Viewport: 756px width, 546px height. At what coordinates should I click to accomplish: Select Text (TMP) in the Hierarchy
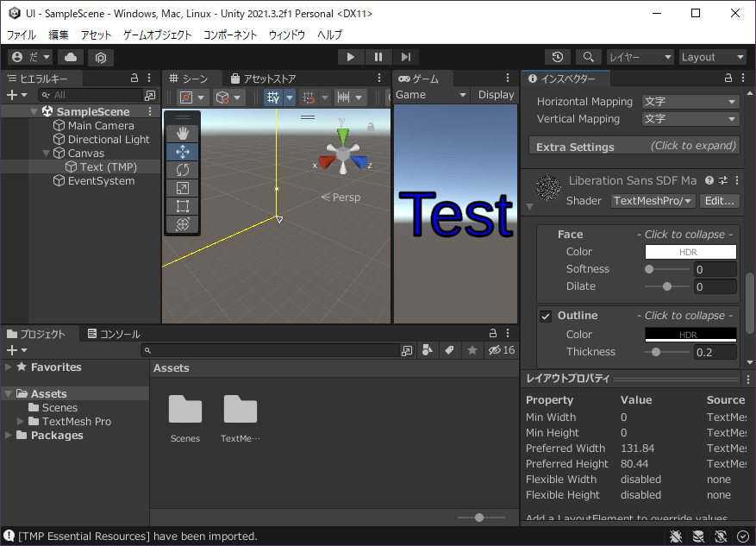coord(108,166)
